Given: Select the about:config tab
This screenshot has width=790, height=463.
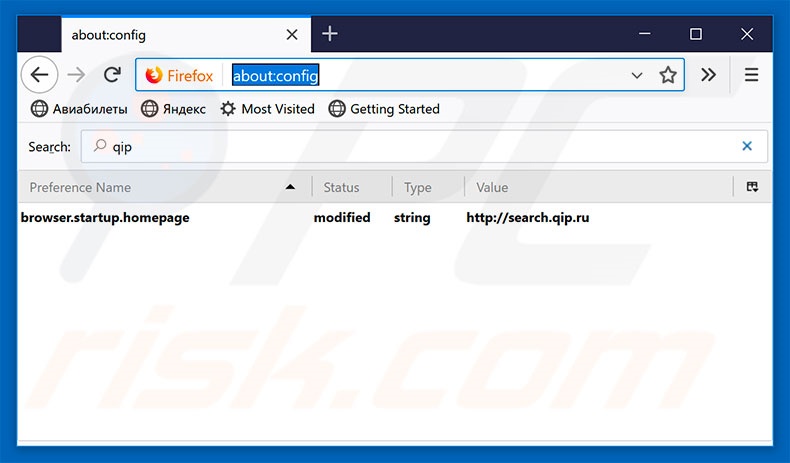Looking at the screenshot, I should pos(186,34).
